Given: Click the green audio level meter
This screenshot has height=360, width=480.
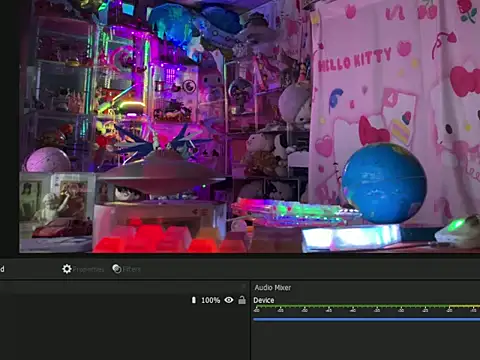Looking at the screenshot, I should coord(366,306).
